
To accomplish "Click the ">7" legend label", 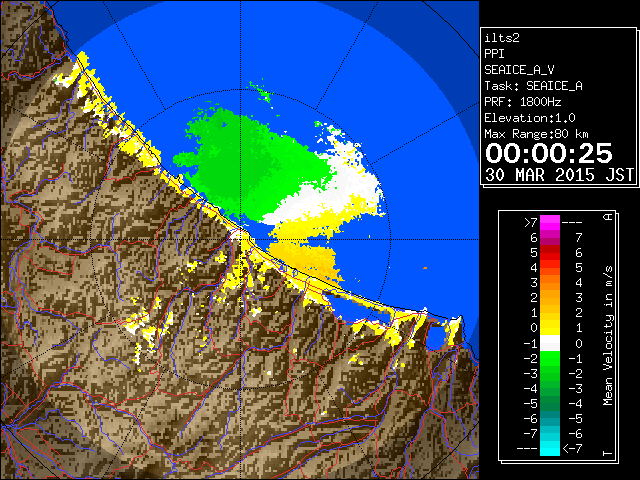I will click(x=531, y=222).
